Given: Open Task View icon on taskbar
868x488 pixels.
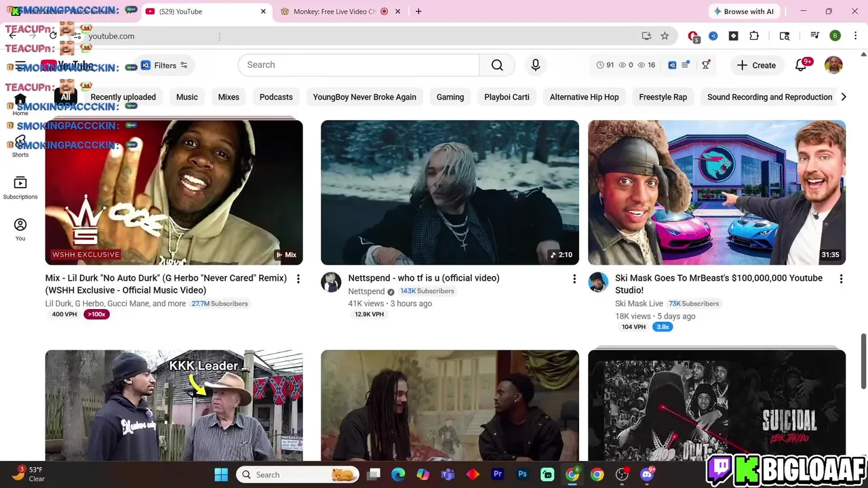Looking at the screenshot, I should click(374, 474).
